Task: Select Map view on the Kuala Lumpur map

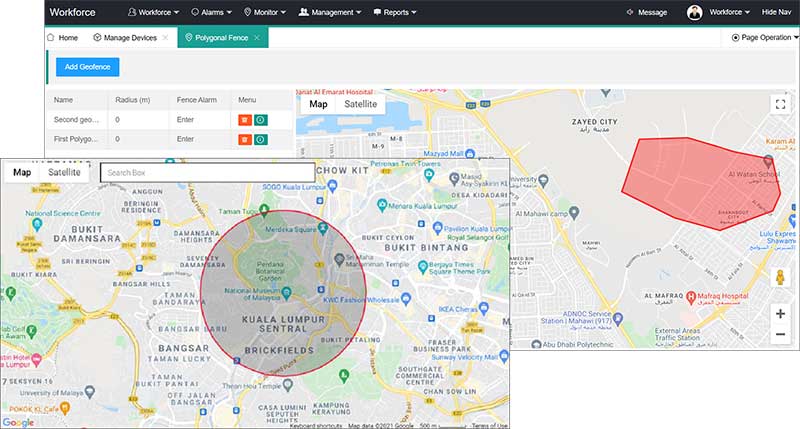Action: tap(21, 172)
